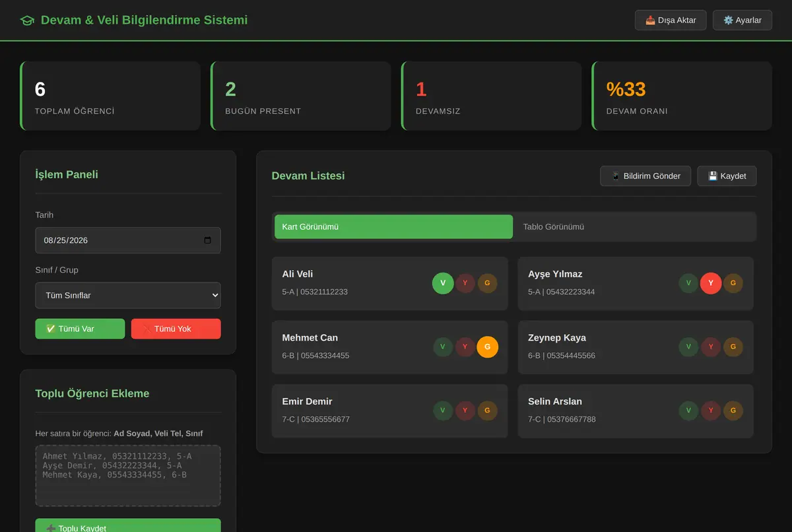Click the Devam Listesi heading

point(308,176)
